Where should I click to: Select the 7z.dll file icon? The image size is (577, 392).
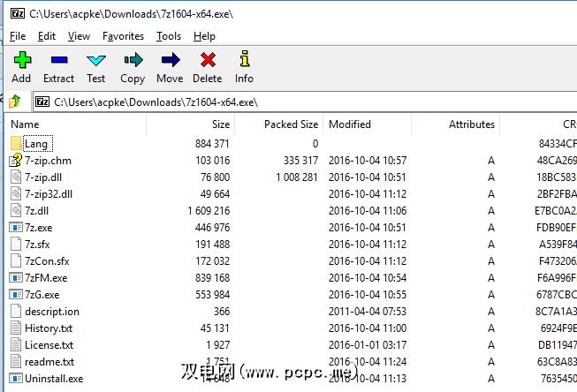tap(16, 211)
